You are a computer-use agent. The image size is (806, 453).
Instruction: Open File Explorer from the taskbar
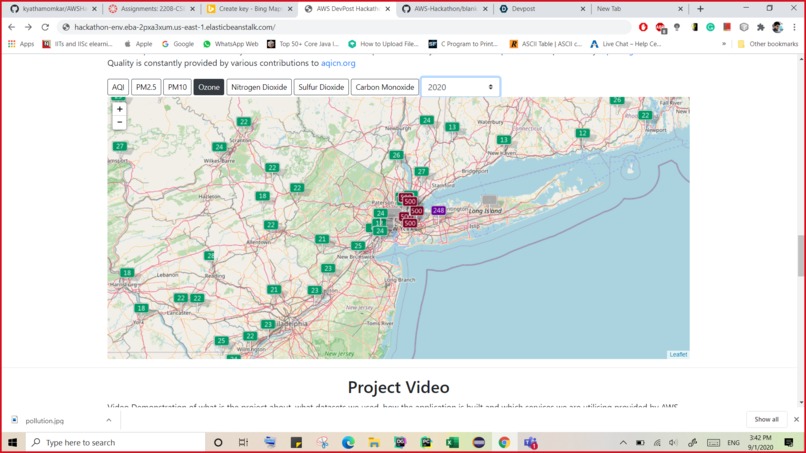coord(374,442)
